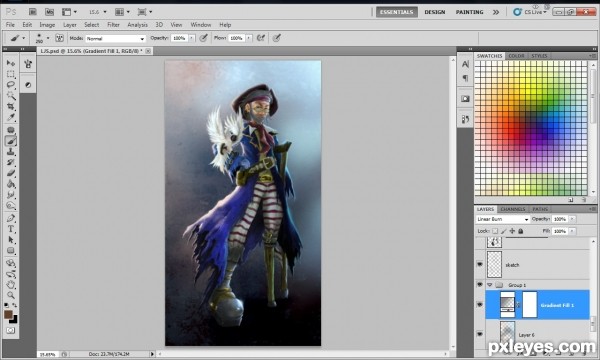Open the Paragraph panel icon

pyautogui.click(x=465, y=78)
